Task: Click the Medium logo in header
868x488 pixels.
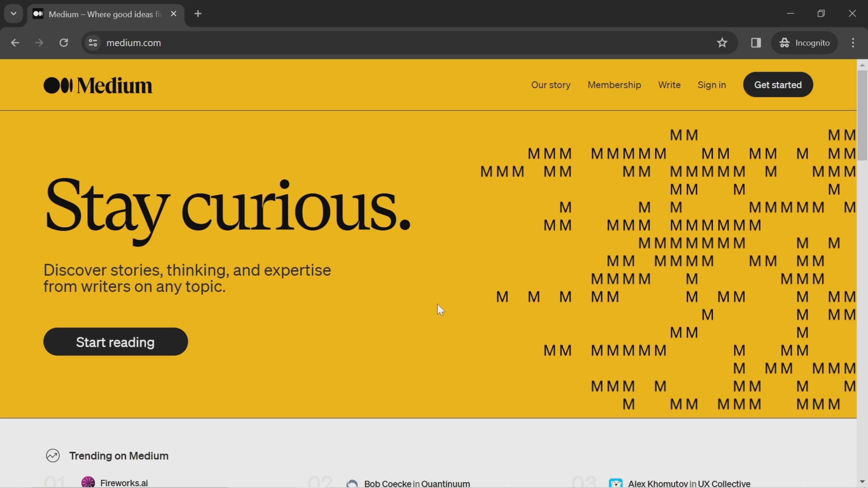Action: [x=98, y=85]
